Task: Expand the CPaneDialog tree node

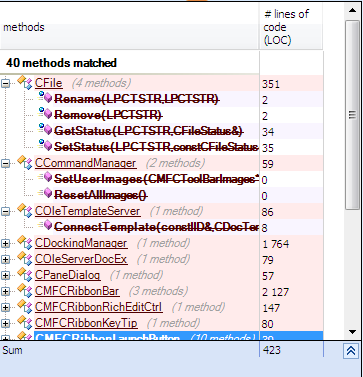Action: [5, 276]
